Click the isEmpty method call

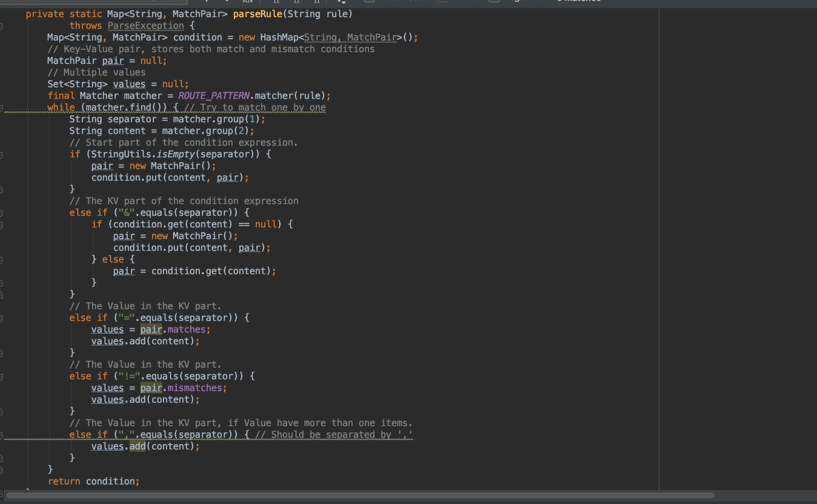175,154
